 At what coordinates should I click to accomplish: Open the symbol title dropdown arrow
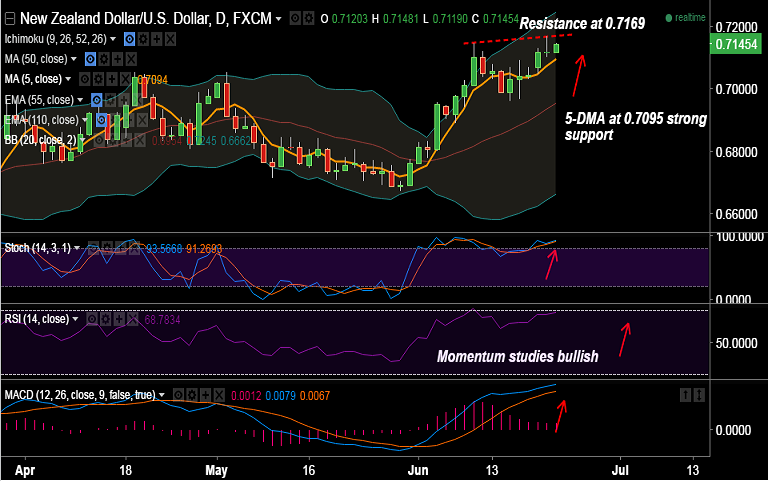tap(278, 19)
